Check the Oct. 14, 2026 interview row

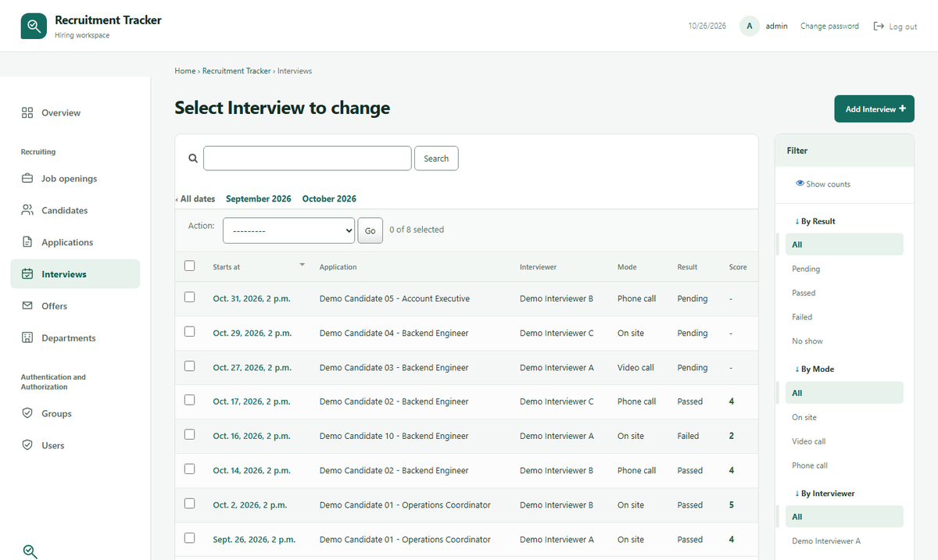189,469
